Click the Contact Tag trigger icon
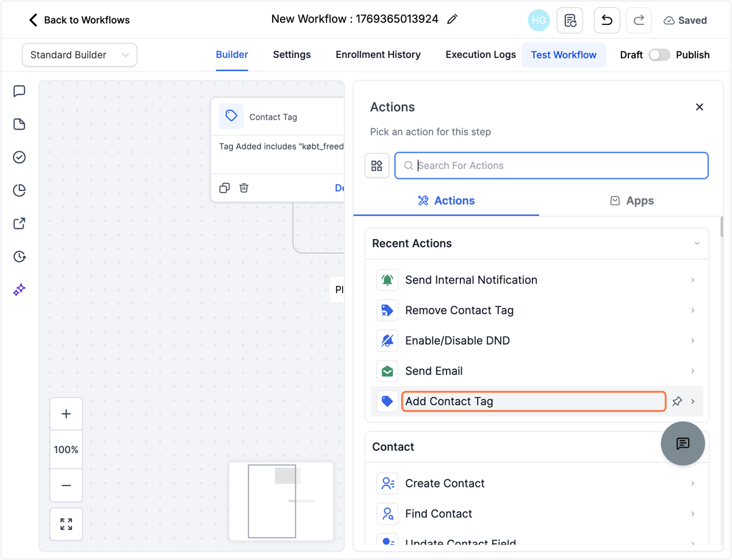 coord(231,116)
